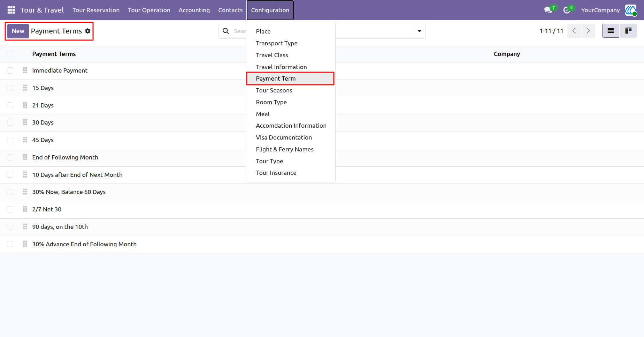The width and height of the screenshot is (644, 337).
Task: Open the apps grid menu icon
Action: (x=11, y=10)
